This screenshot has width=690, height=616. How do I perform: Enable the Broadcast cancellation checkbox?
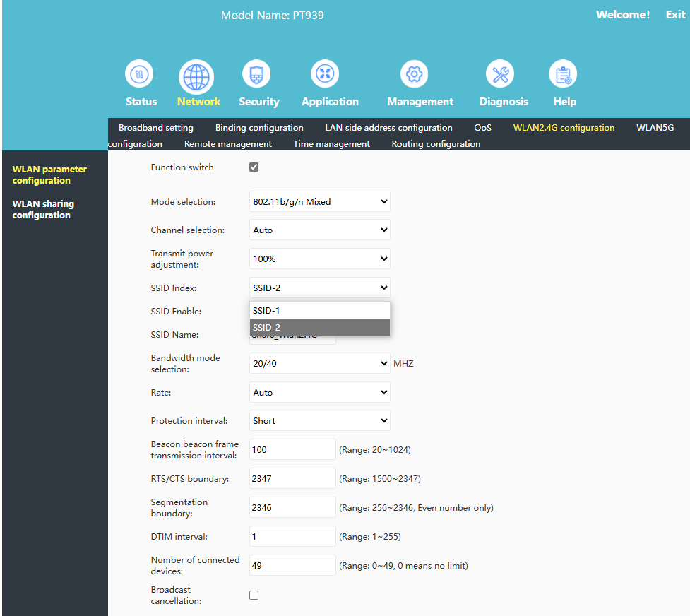pyautogui.click(x=254, y=596)
